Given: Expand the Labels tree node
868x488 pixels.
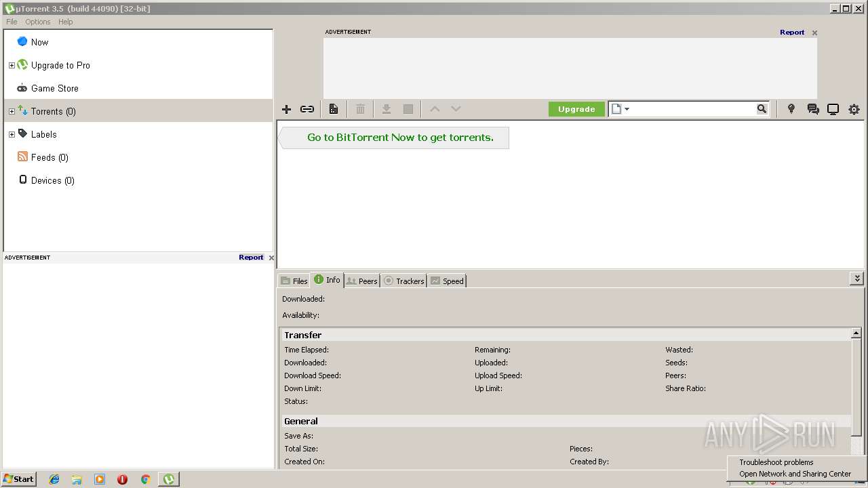Looking at the screenshot, I should pos(12,135).
